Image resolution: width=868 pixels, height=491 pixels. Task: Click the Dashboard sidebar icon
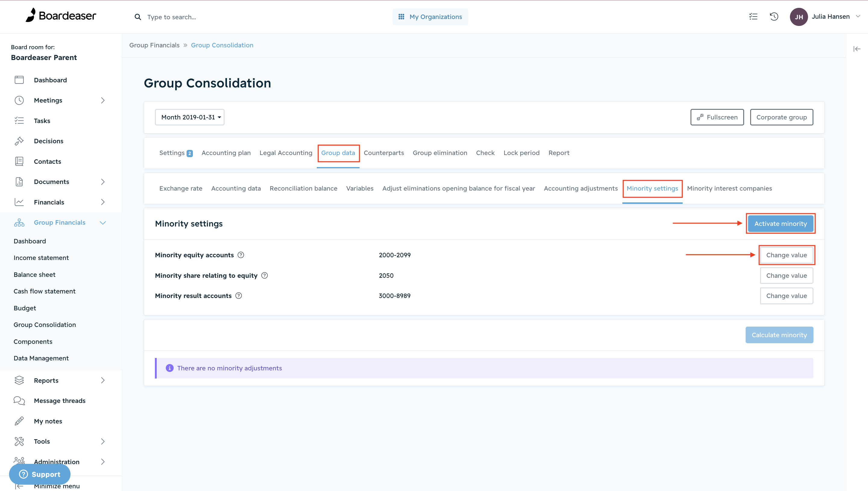pos(19,80)
